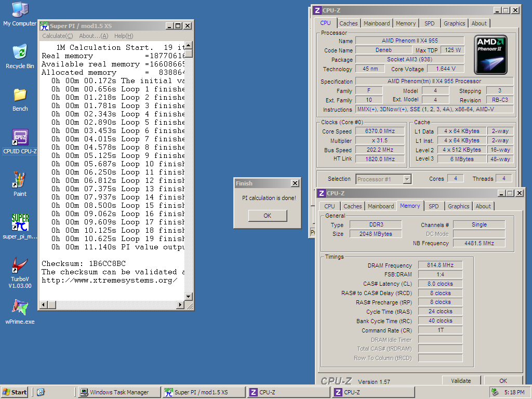Click system tray network icon
The height and width of the screenshot is (399, 532).
495,392
